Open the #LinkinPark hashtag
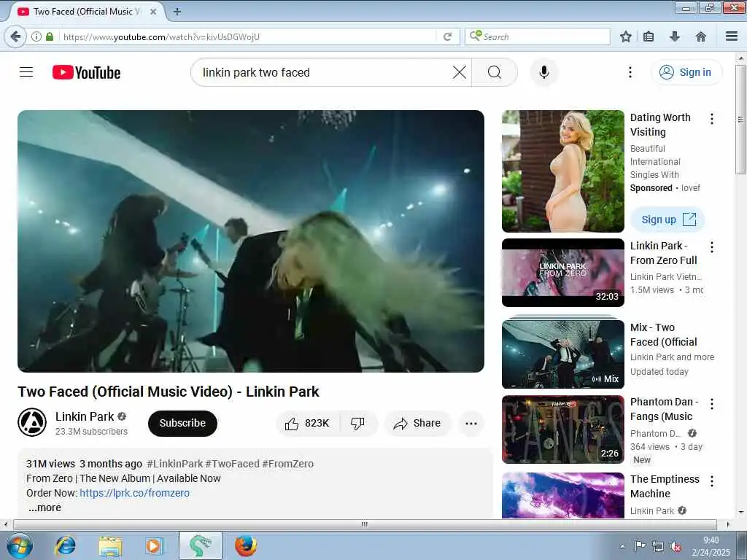This screenshot has height=560, width=747. click(x=175, y=464)
